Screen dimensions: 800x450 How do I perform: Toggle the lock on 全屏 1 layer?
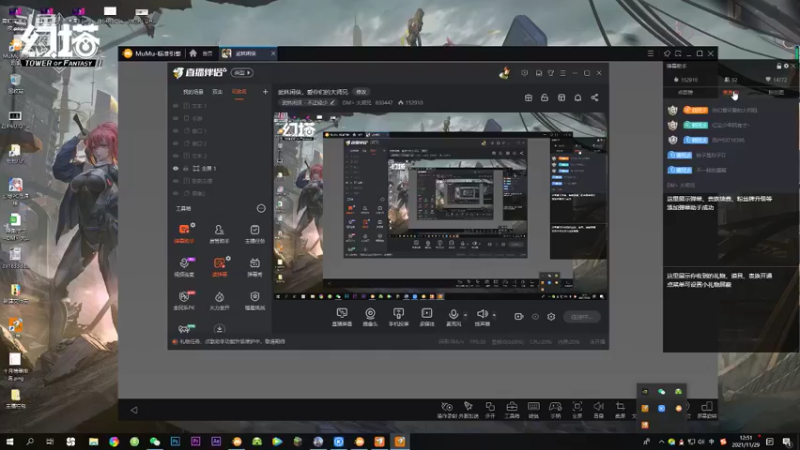(x=186, y=168)
